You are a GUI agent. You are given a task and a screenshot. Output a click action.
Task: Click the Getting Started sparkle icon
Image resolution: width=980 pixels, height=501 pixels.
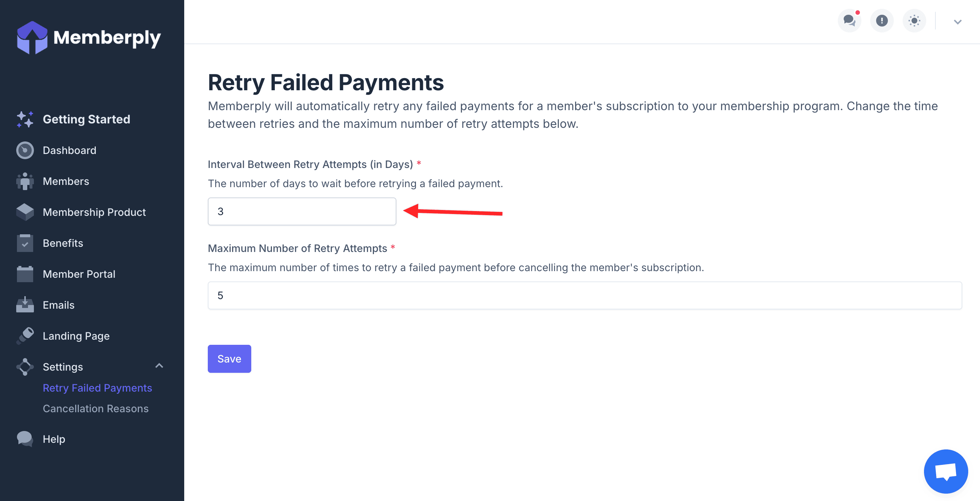(x=25, y=119)
